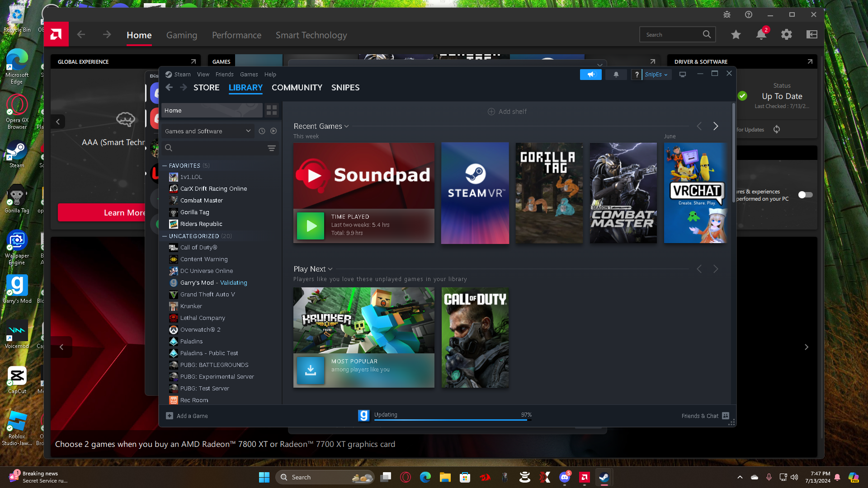Viewport: 868px width, 488px height.
Task: Click the blue download button for Krunker
Action: click(311, 371)
